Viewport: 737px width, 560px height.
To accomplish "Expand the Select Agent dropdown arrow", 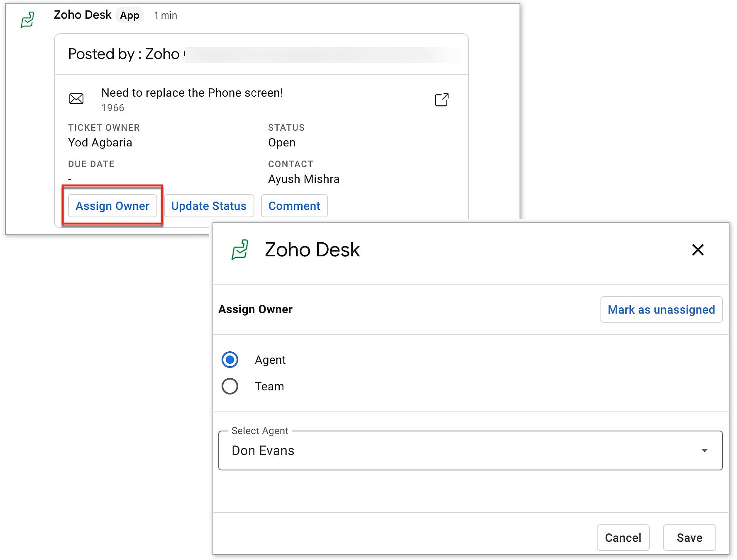I will 704,450.
